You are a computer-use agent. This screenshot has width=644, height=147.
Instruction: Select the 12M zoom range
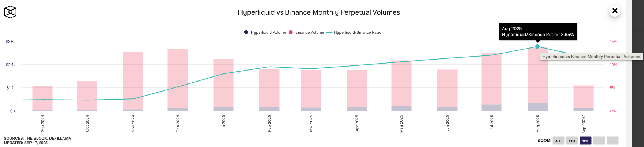point(585,141)
